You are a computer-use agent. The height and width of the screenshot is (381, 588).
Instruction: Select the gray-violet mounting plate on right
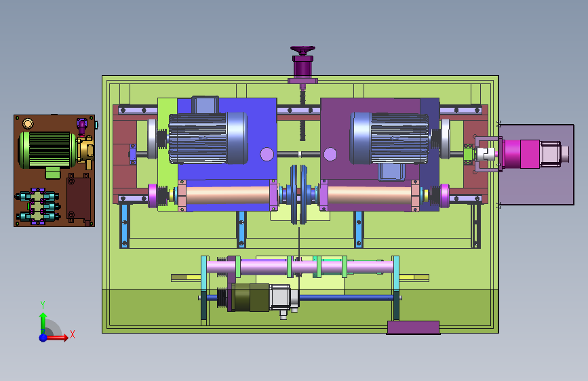click(536, 165)
